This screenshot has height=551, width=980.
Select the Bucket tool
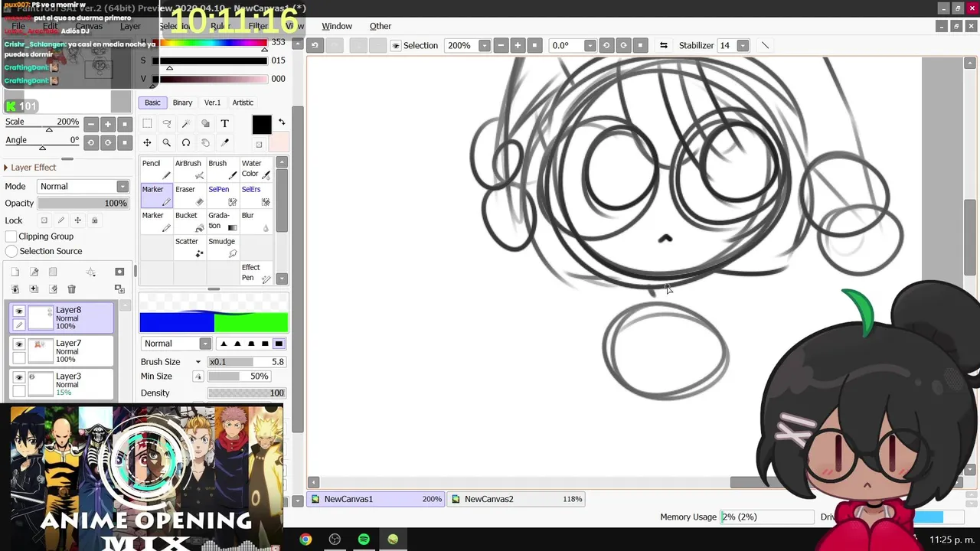tap(189, 221)
